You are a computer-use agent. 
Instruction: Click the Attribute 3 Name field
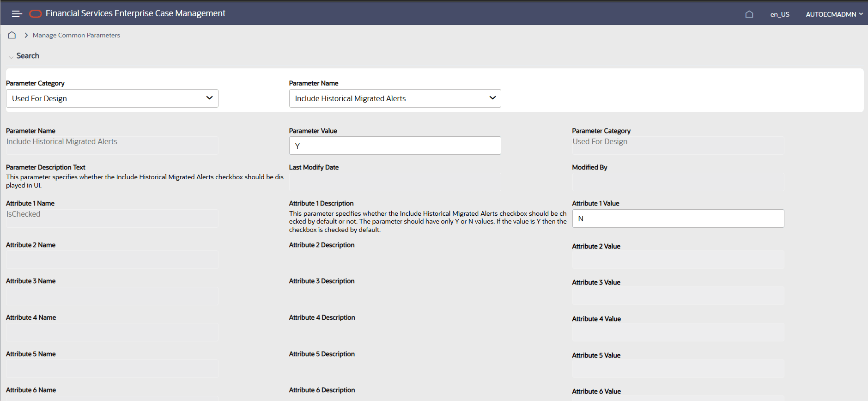pyautogui.click(x=112, y=296)
